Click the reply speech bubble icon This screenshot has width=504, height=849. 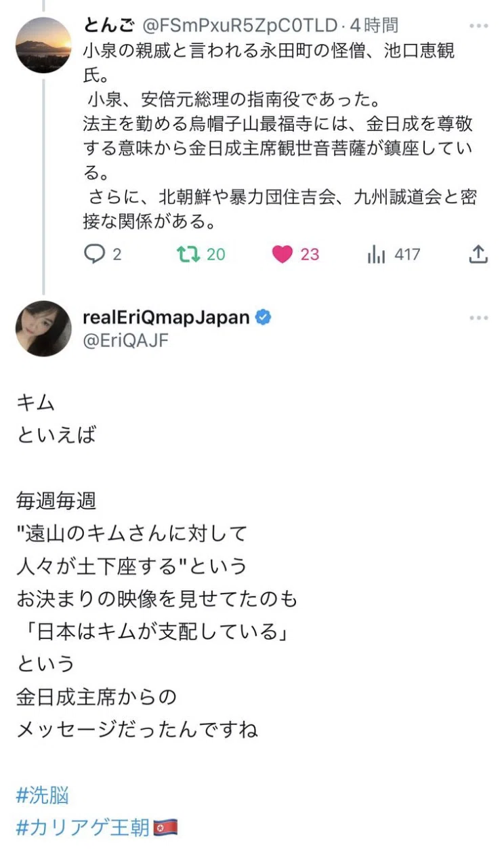tap(94, 254)
